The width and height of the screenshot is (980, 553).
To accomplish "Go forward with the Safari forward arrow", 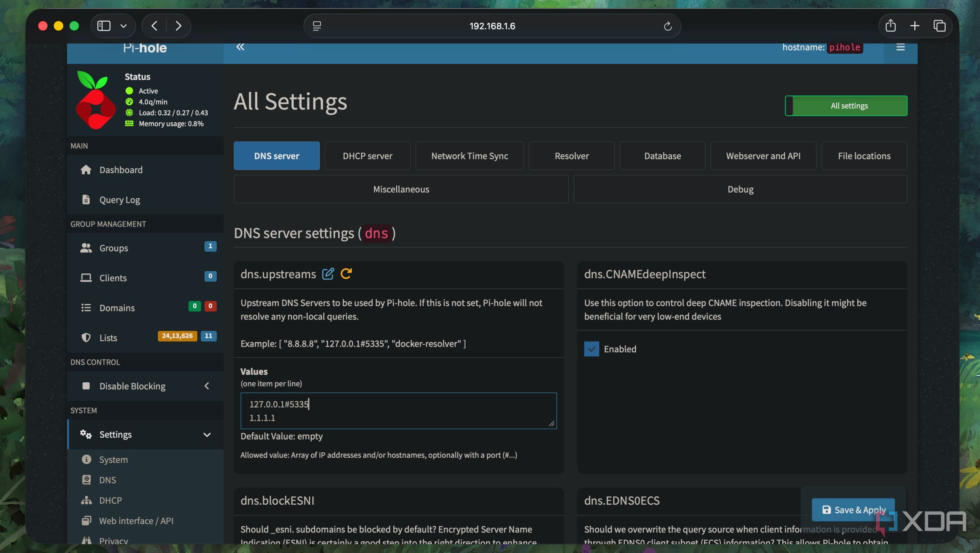I will tap(178, 26).
